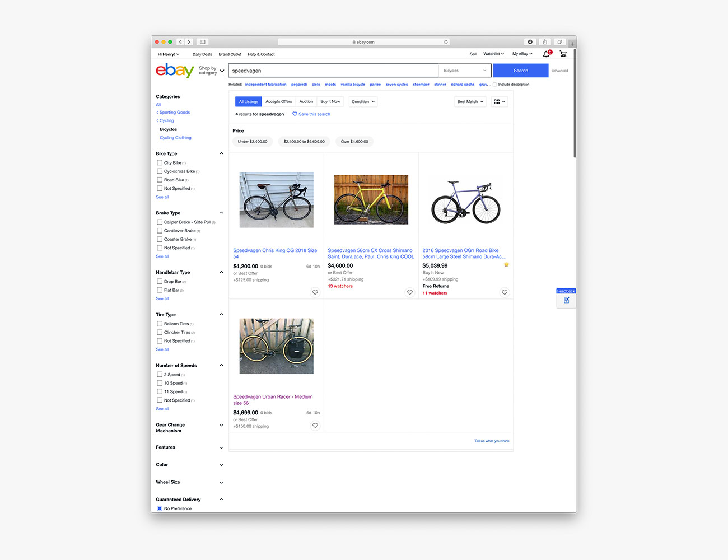
Task: Add Speedvagen Chris King OG to watchlist heart
Action: (x=315, y=292)
